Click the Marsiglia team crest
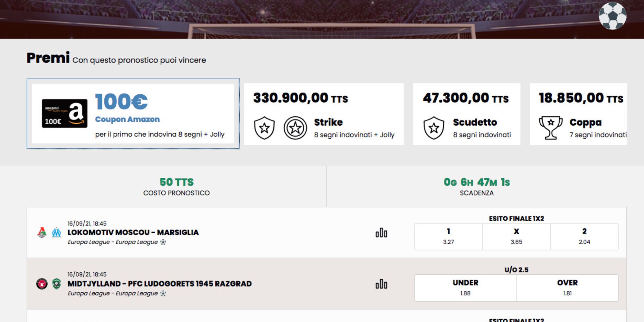Screen dimensions: 644x322 pos(56,232)
